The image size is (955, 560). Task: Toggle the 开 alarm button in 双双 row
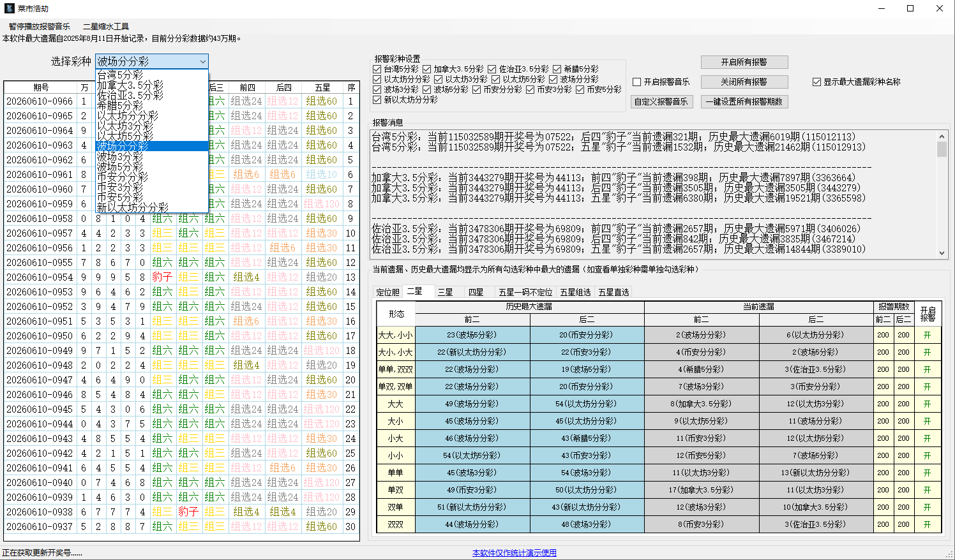(x=927, y=524)
